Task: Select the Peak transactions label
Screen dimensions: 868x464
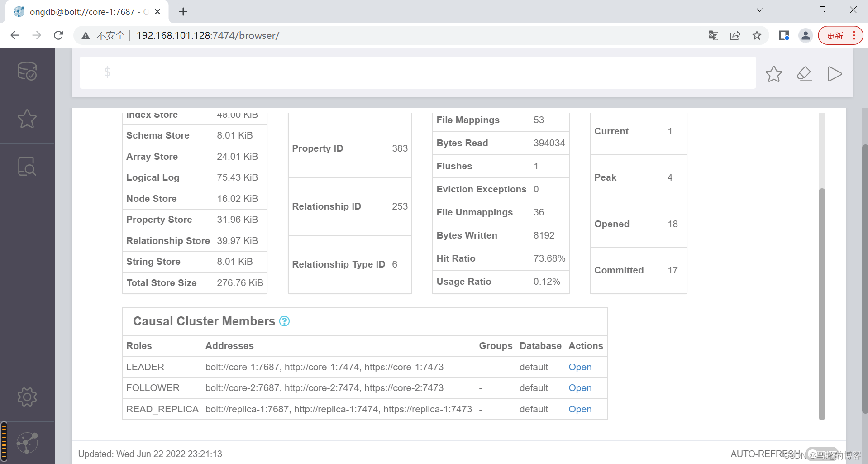Action: (605, 177)
